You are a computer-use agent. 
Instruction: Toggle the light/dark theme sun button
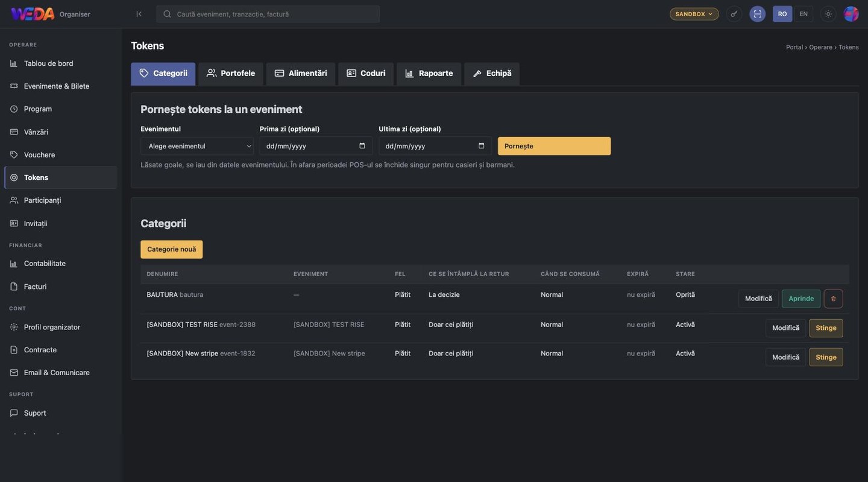[828, 14]
